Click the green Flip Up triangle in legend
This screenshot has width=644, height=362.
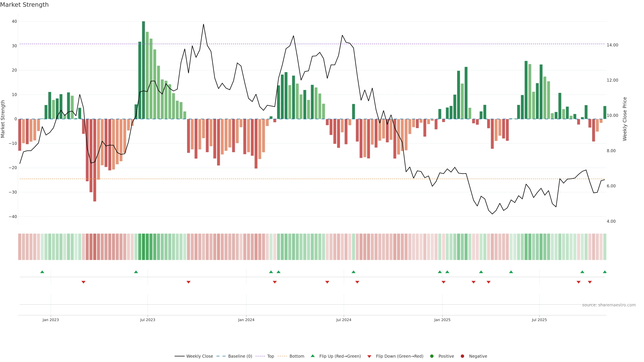[x=312, y=356]
